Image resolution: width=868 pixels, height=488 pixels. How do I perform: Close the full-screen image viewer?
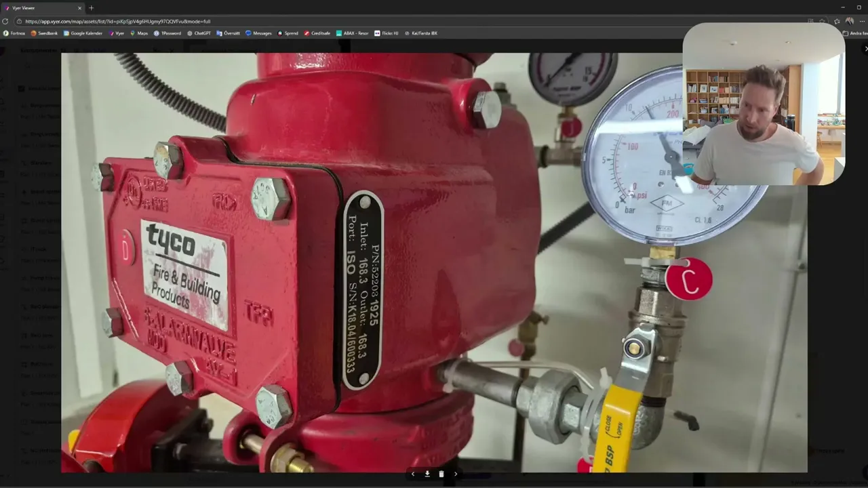pos(865,49)
